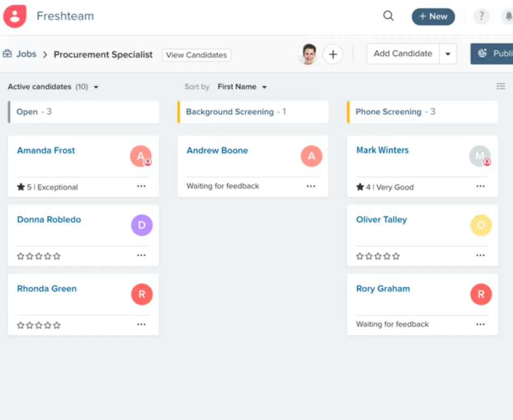Open Andrew Boone's avatar
This screenshot has height=420, width=513.
pyautogui.click(x=311, y=156)
